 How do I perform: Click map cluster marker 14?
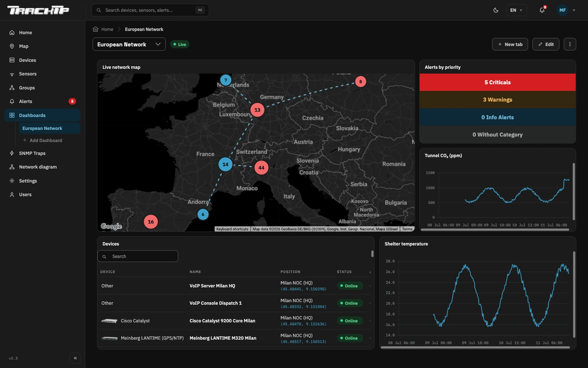pos(225,164)
